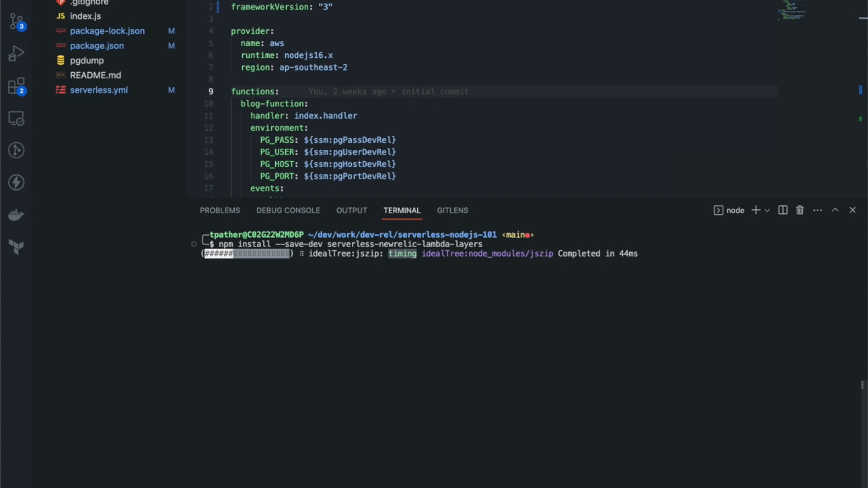This screenshot has height=488, width=868.
Task: Click the GitLens blame 'initial commit' annotation
Action: point(434,92)
